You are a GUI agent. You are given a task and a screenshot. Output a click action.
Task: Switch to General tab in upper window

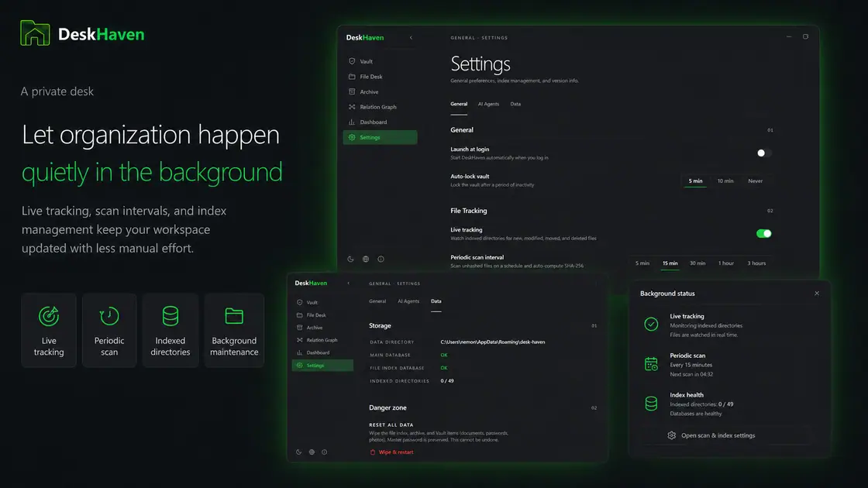pyautogui.click(x=458, y=104)
